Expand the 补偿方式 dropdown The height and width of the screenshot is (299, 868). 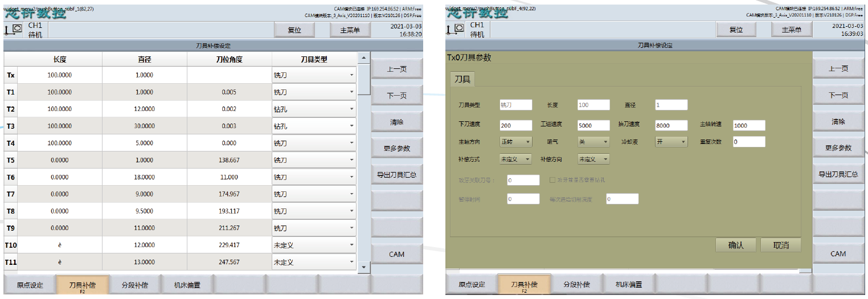(x=515, y=159)
